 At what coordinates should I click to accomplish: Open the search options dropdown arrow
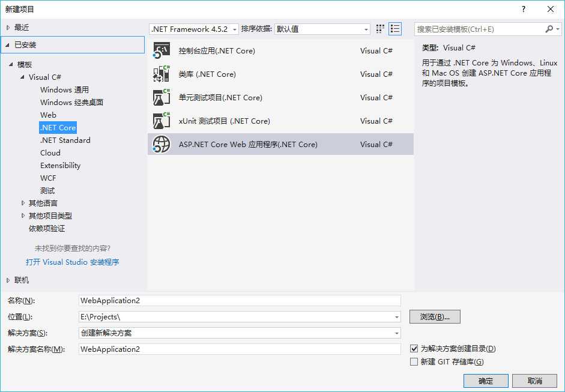click(558, 29)
